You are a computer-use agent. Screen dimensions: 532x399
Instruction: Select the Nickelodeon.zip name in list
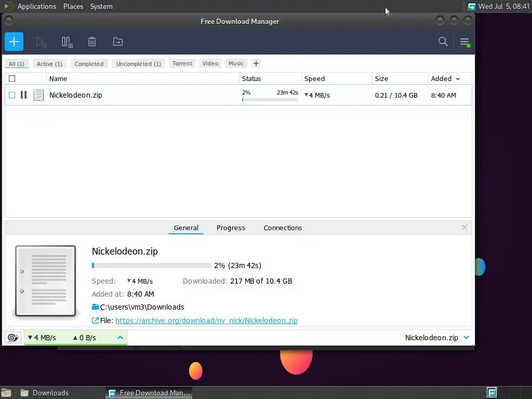(x=76, y=95)
